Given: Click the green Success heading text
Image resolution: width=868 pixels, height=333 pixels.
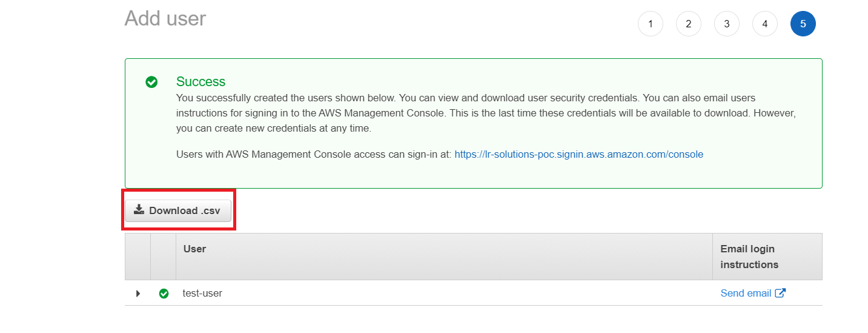Looking at the screenshot, I should pos(200,81).
